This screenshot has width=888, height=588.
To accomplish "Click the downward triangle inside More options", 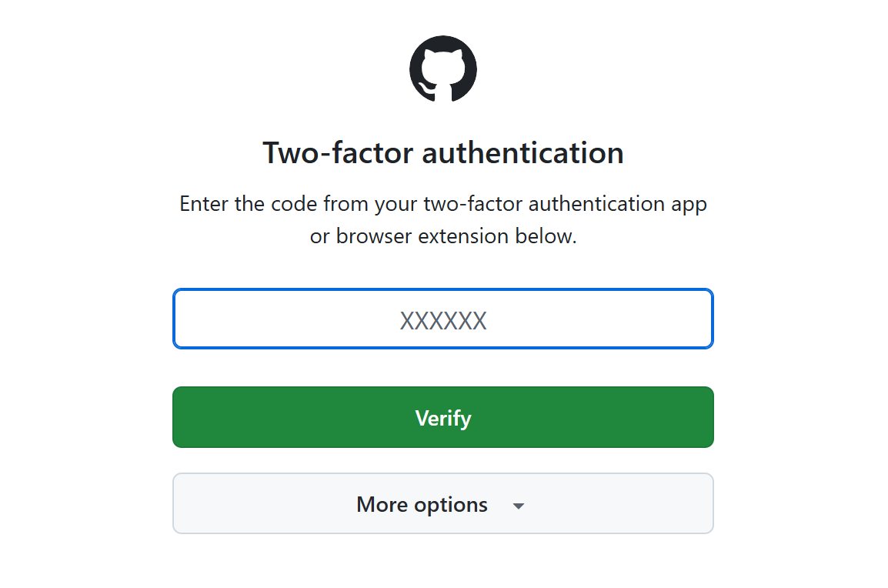I will [519, 506].
